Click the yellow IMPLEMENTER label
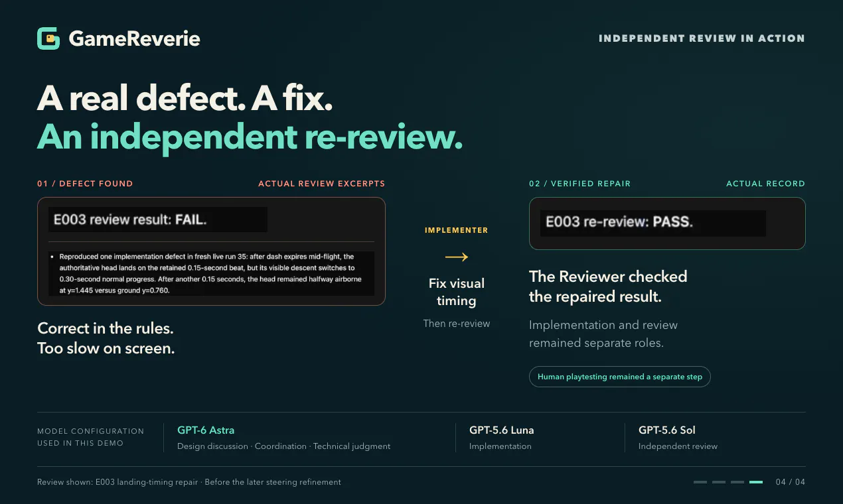 457,231
